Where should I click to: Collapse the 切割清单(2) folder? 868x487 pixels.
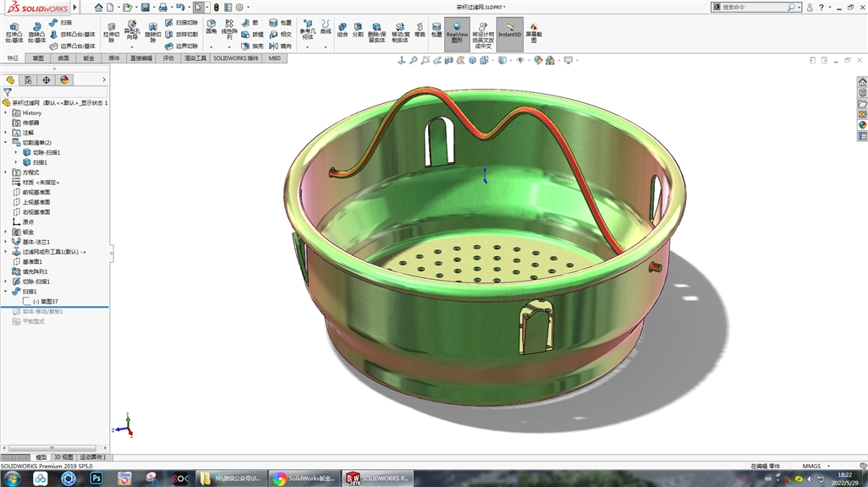(x=6, y=142)
